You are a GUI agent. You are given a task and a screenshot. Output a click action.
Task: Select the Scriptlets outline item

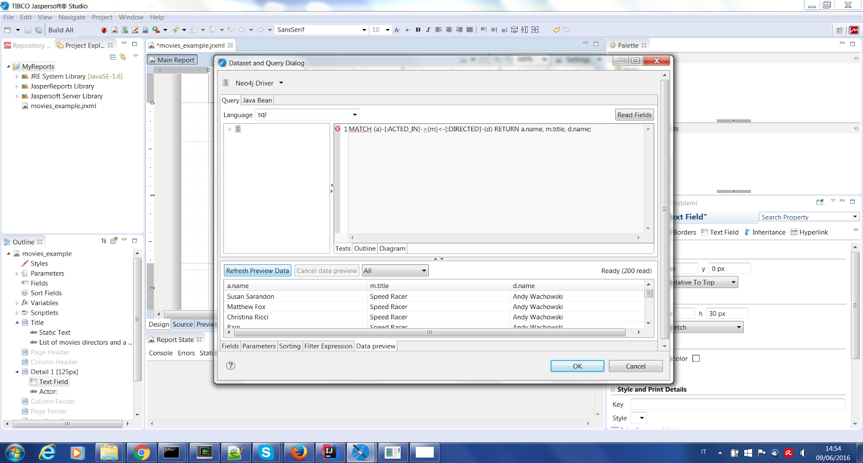[x=44, y=313]
